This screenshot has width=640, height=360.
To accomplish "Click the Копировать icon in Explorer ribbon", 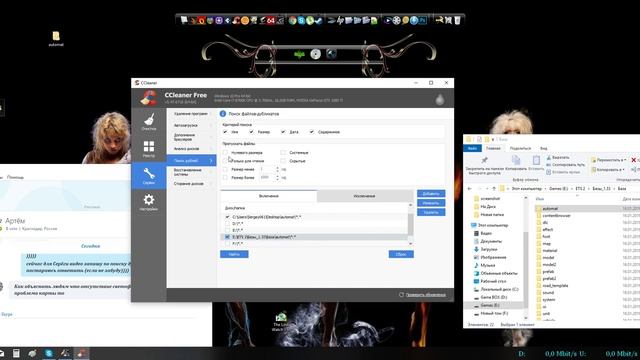I will coord(516,160).
